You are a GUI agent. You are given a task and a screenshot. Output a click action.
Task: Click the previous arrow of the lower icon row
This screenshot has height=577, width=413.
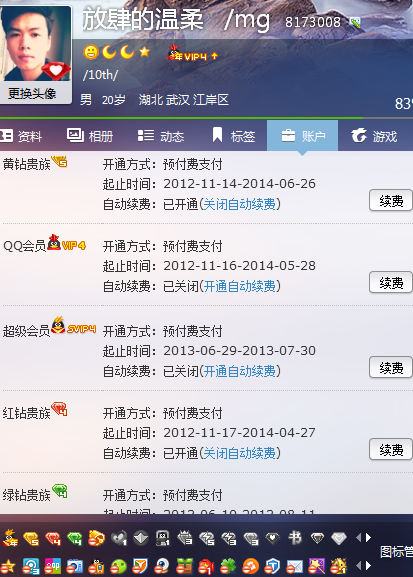pyautogui.click(x=359, y=565)
